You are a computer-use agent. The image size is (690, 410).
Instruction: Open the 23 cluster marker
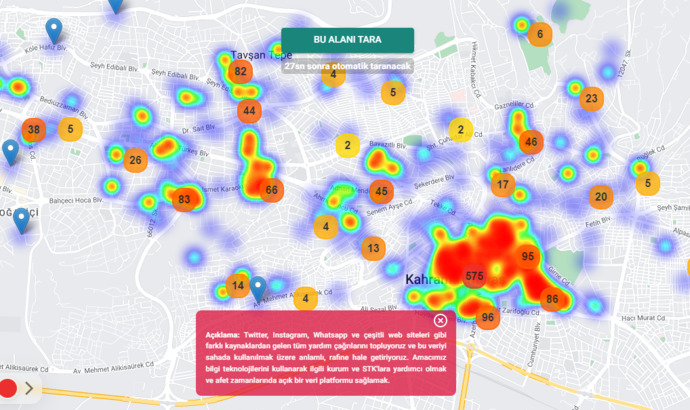tap(591, 99)
